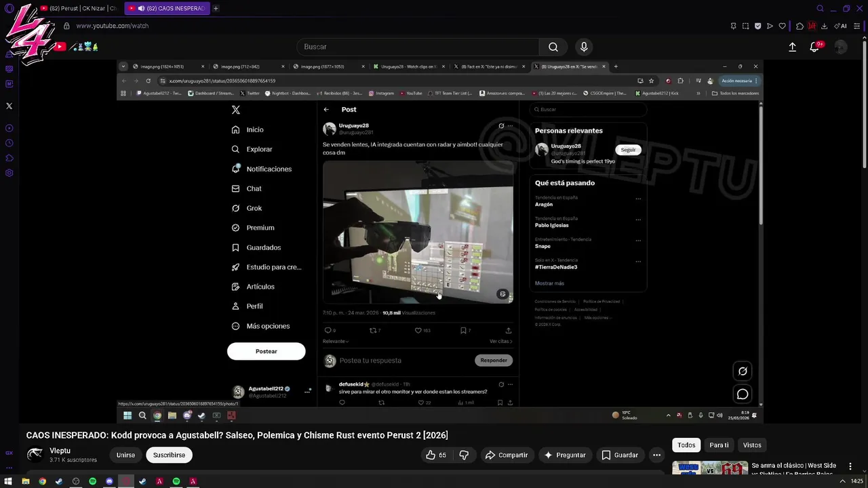This screenshot has height=488, width=868.
Task: Click the Unirse membership button
Action: tap(125, 455)
